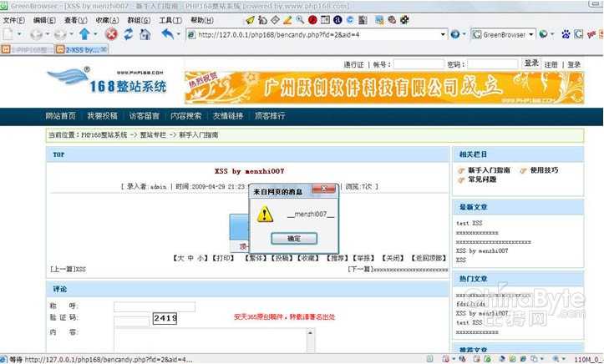Open the zoom level dropdown in status bar
The height and width of the screenshot is (364, 604).
tap(565, 360)
